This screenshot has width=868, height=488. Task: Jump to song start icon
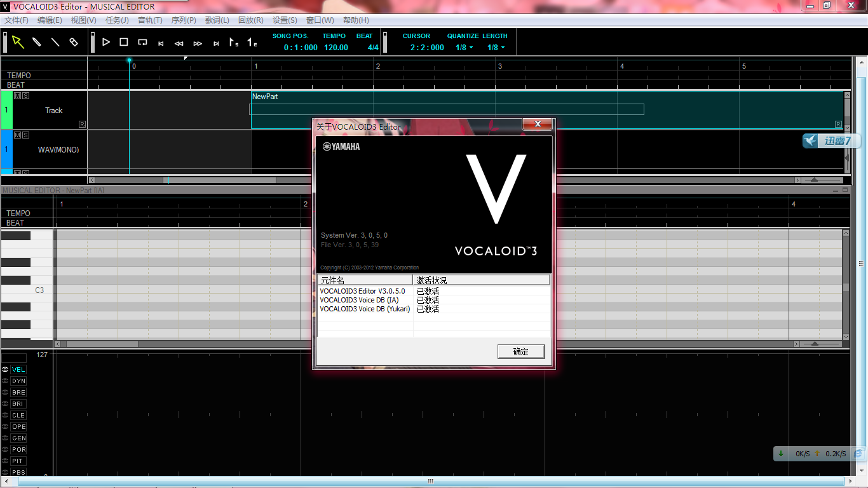161,44
